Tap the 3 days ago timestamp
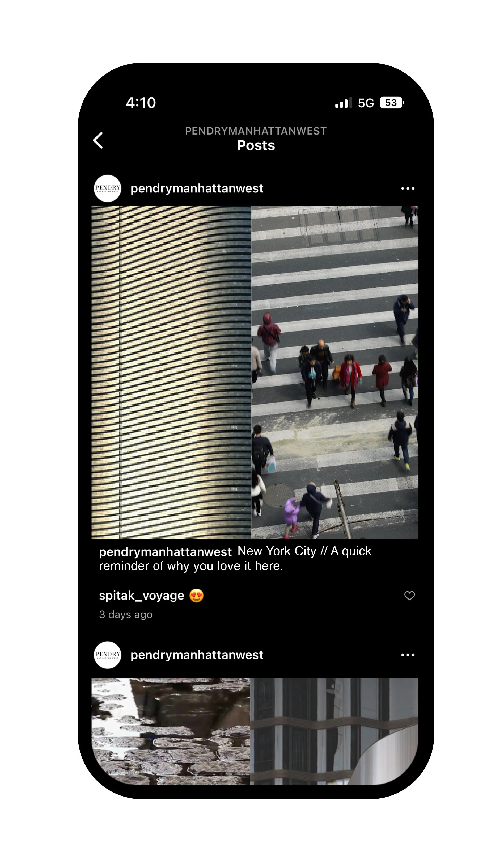504x863 pixels. pos(126,615)
